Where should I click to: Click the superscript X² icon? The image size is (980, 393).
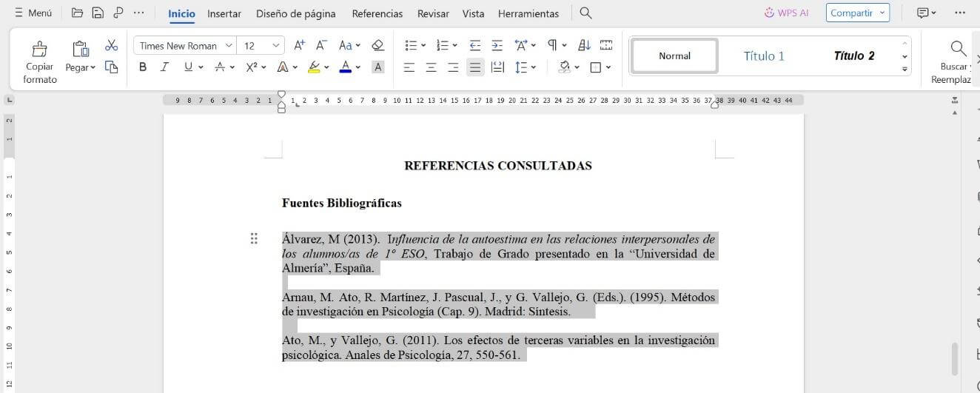pos(251,67)
